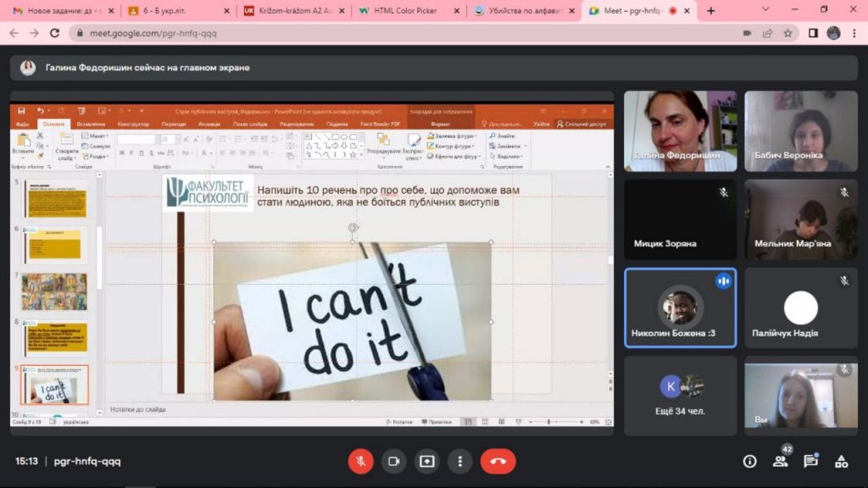The height and width of the screenshot is (488, 868).
Task: Open a new Chrome tab with plus button
Action: pyautogui.click(x=710, y=11)
